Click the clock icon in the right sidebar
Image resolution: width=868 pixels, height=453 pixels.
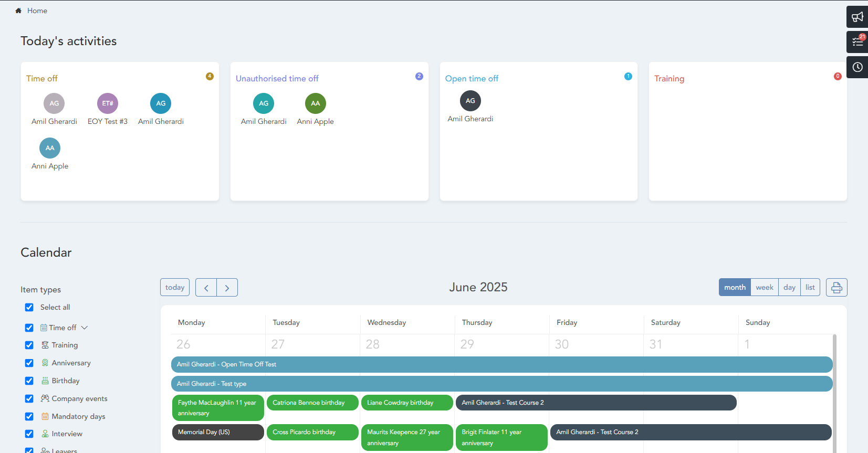[x=857, y=67]
